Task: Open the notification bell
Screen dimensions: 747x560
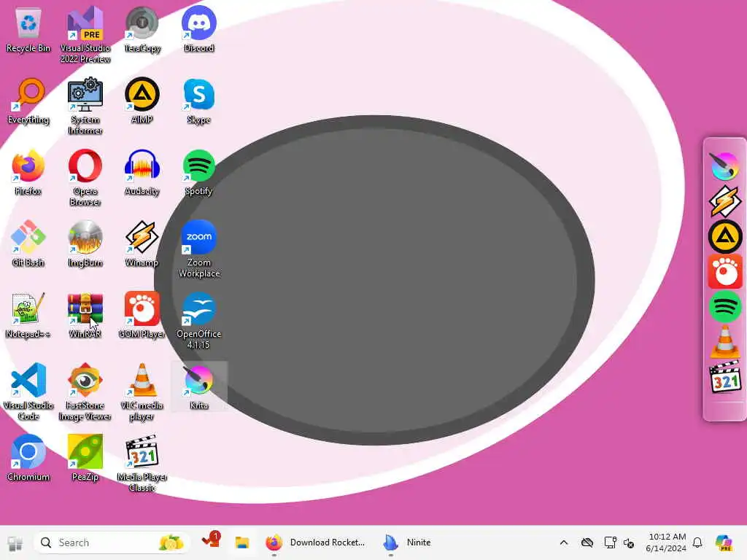Action: 697,542
